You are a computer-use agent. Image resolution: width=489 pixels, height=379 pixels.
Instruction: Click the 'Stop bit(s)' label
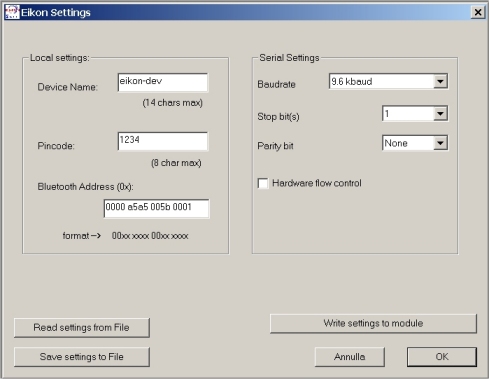tap(278, 117)
